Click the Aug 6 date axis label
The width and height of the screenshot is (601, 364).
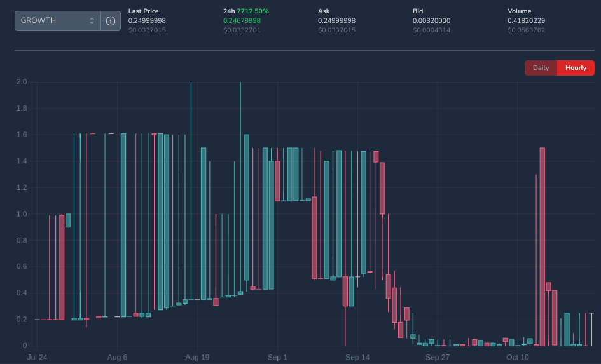pos(118,357)
